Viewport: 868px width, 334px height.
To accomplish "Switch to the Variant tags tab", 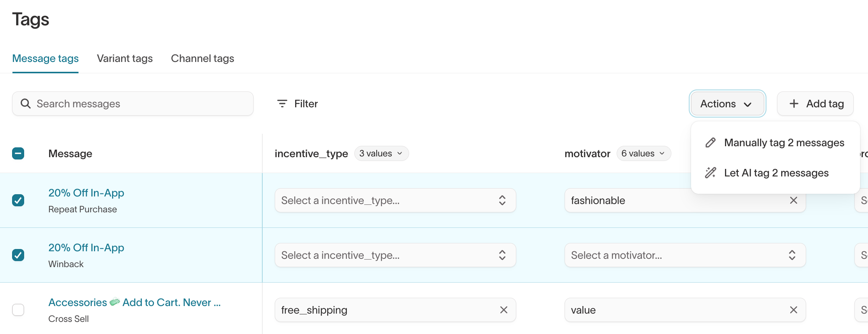I will [x=125, y=59].
